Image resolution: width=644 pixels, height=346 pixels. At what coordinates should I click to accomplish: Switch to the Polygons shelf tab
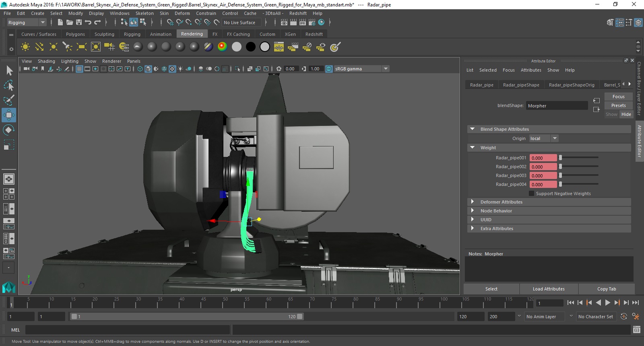pyautogui.click(x=75, y=34)
